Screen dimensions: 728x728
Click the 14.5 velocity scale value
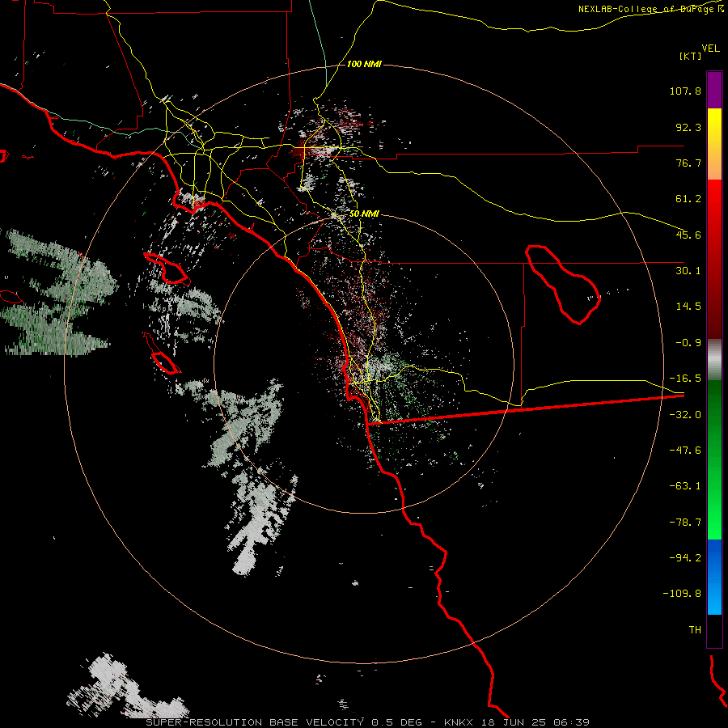tap(688, 307)
